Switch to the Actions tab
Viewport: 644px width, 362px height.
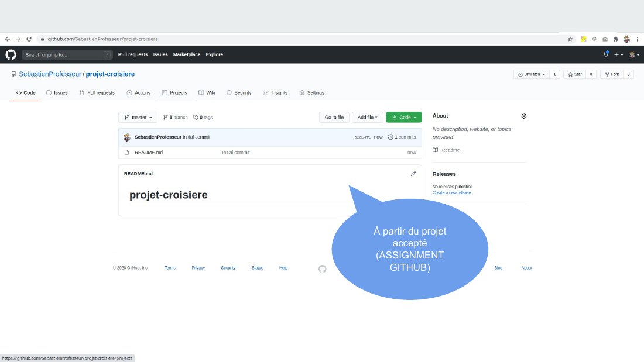coord(138,93)
